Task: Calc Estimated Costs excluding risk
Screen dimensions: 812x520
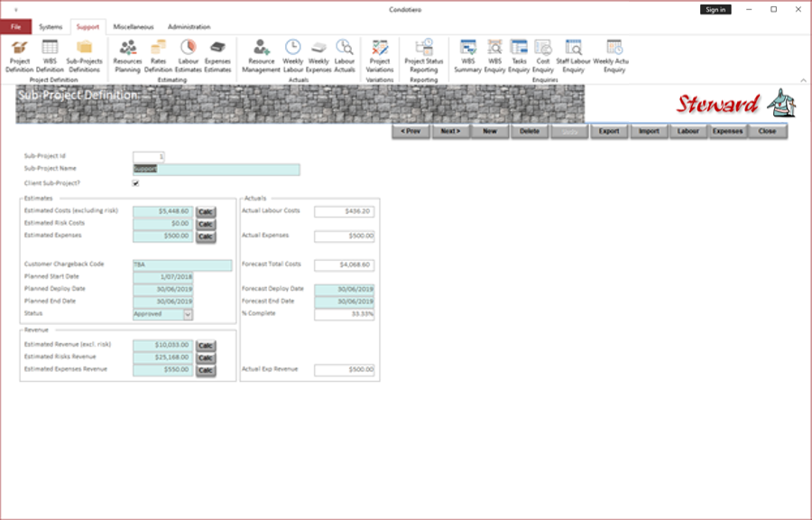Action: [206, 212]
